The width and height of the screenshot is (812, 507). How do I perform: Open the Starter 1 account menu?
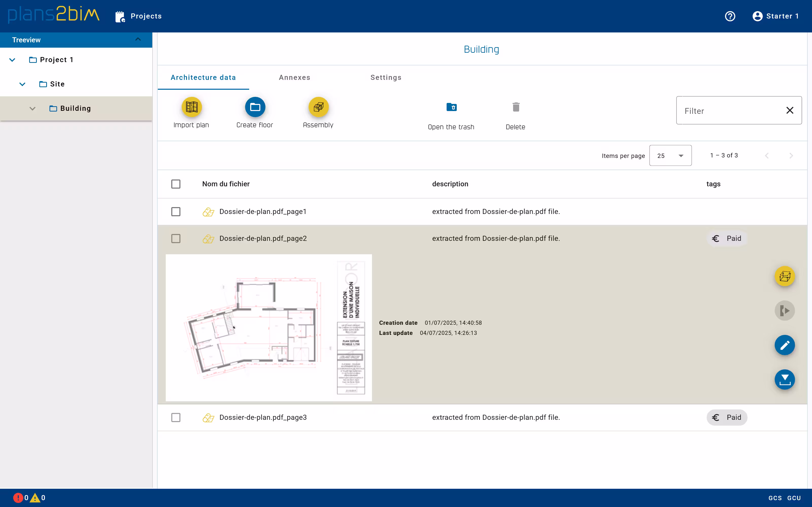775,16
